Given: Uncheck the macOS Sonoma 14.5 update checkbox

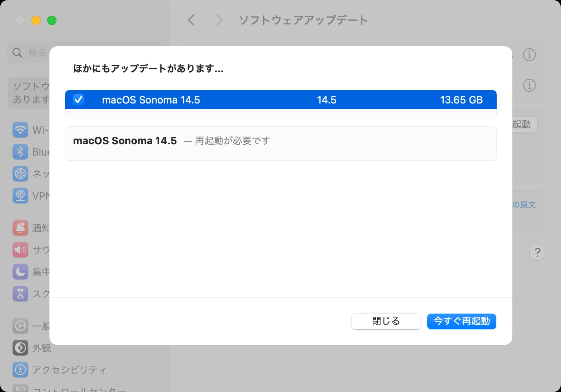Looking at the screenshot, I should click(78, 100).
